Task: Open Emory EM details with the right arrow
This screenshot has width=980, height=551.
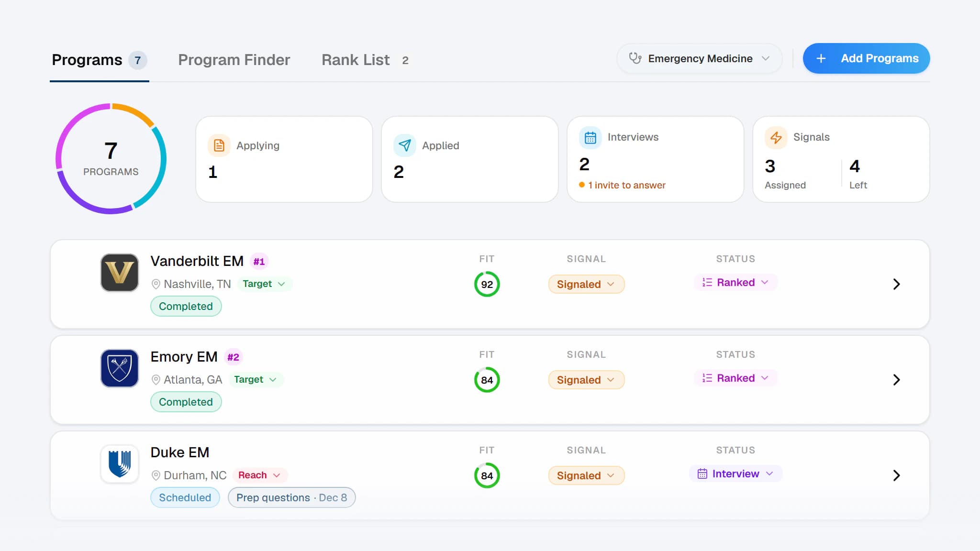Action: (896, 380)
